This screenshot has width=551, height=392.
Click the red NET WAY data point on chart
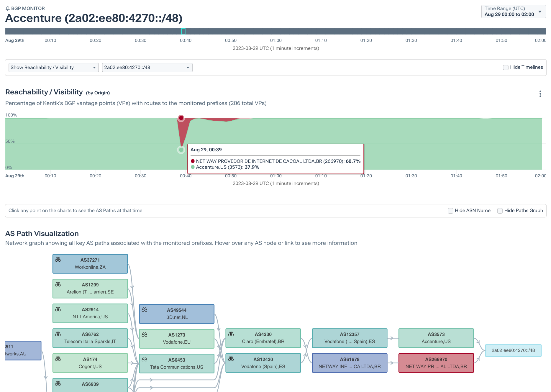181,118
